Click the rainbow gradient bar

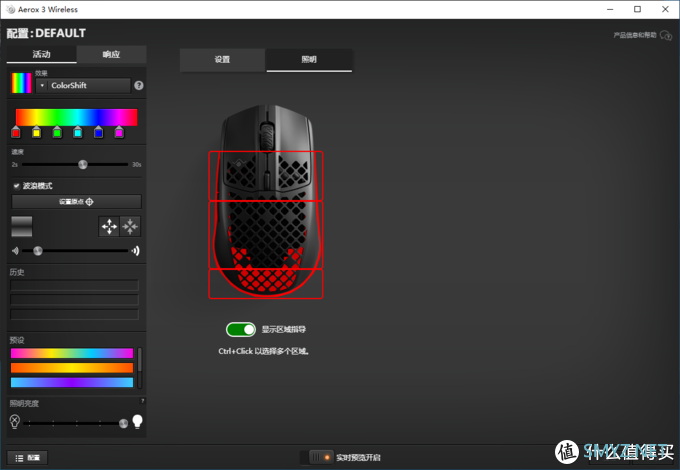coord(76,118)
